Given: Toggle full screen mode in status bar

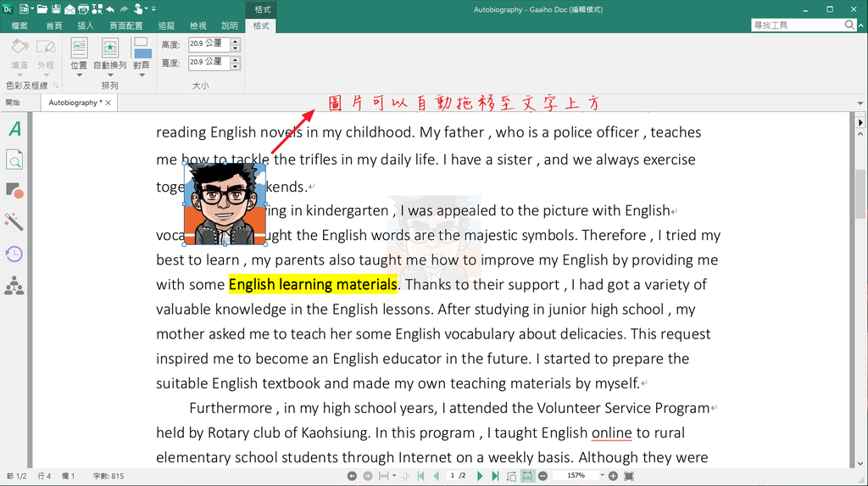Looking at the screenshot, I should click(628, 476).
